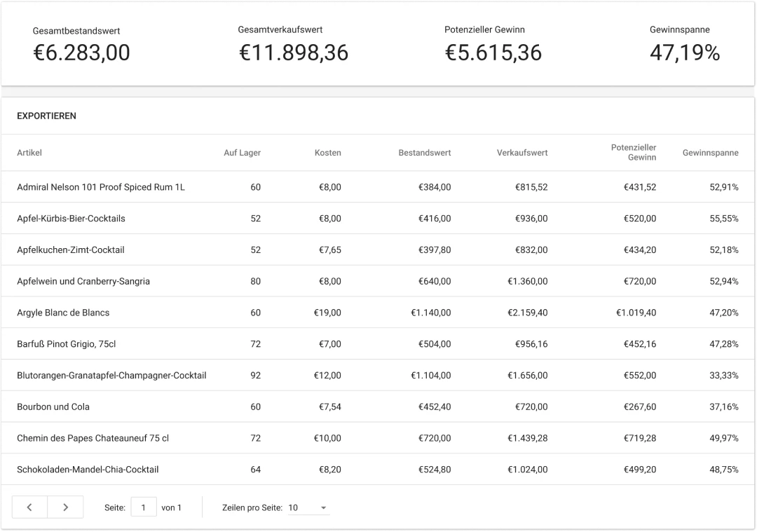Click the page number input field
The image size is (757, 532).
point(144,507)
